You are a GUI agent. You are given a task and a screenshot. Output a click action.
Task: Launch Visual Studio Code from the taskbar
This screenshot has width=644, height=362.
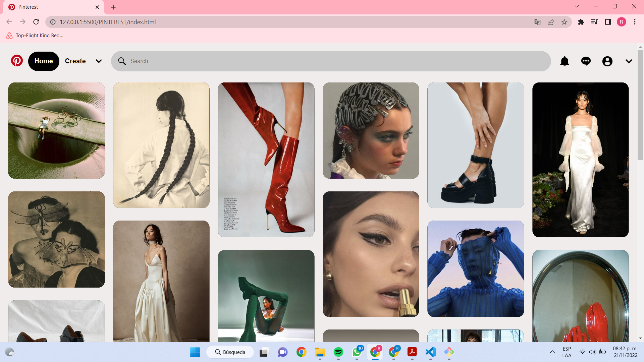431,352
